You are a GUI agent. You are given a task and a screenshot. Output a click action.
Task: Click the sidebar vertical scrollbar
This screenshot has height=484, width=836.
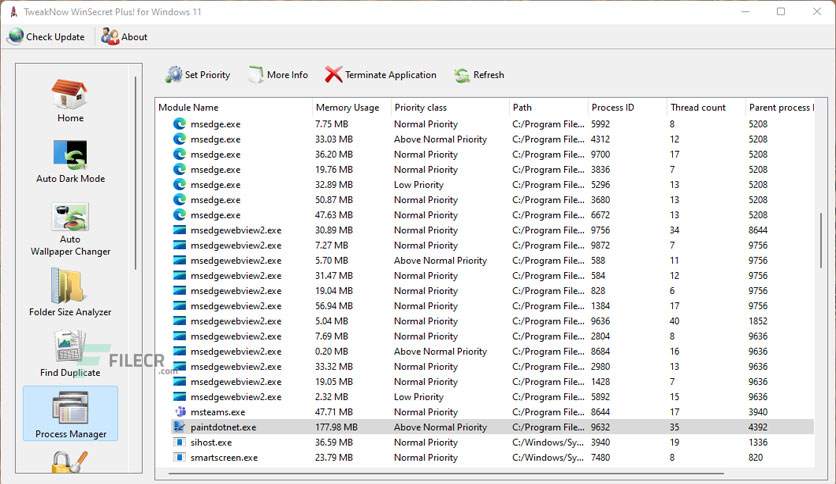135,173
